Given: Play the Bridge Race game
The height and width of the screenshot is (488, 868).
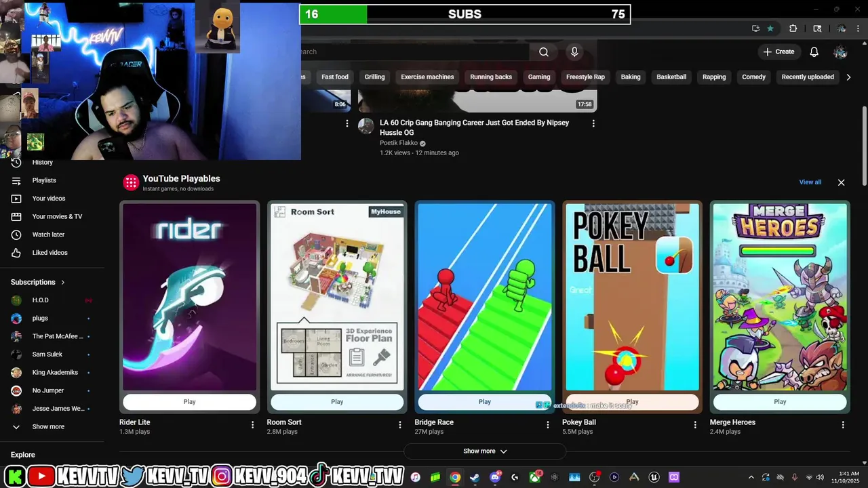Looking at the screenshot, I should 485,402.
